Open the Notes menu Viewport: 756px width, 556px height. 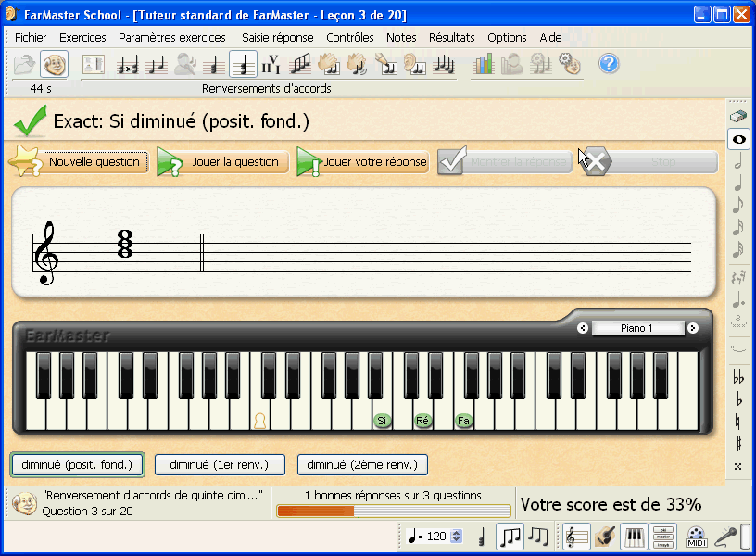click(x=401, y=38)
